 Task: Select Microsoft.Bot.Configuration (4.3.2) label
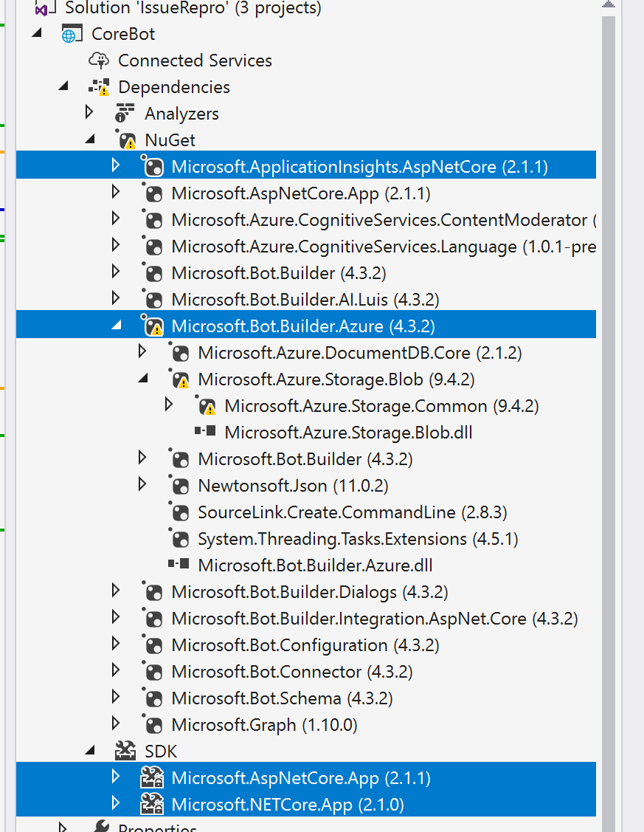click(x=305, y=645)
